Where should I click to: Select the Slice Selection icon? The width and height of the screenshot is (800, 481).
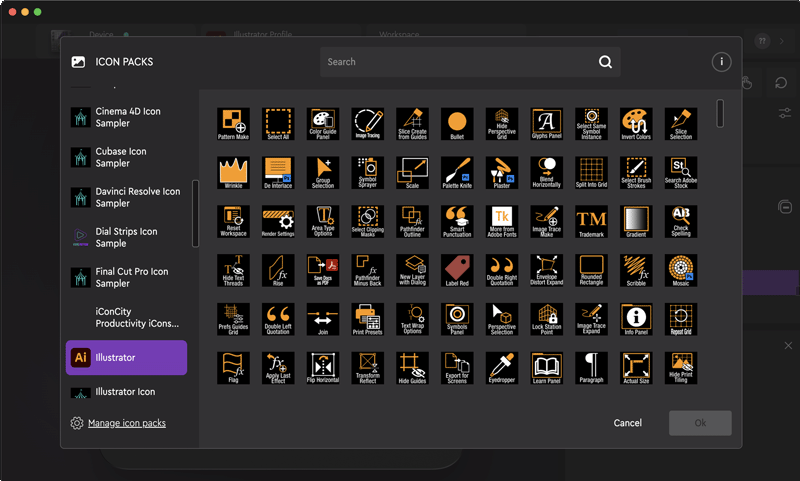coord(681,124)
